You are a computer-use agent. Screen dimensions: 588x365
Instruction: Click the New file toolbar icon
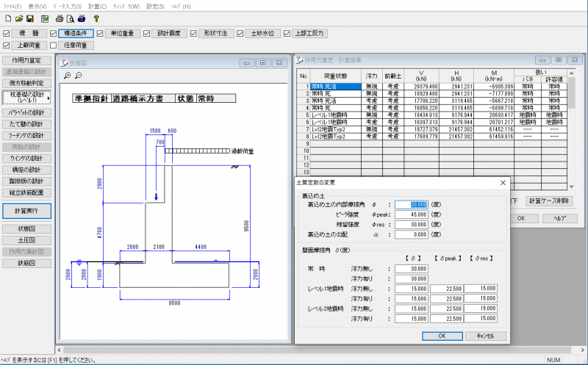coord(8,18)
